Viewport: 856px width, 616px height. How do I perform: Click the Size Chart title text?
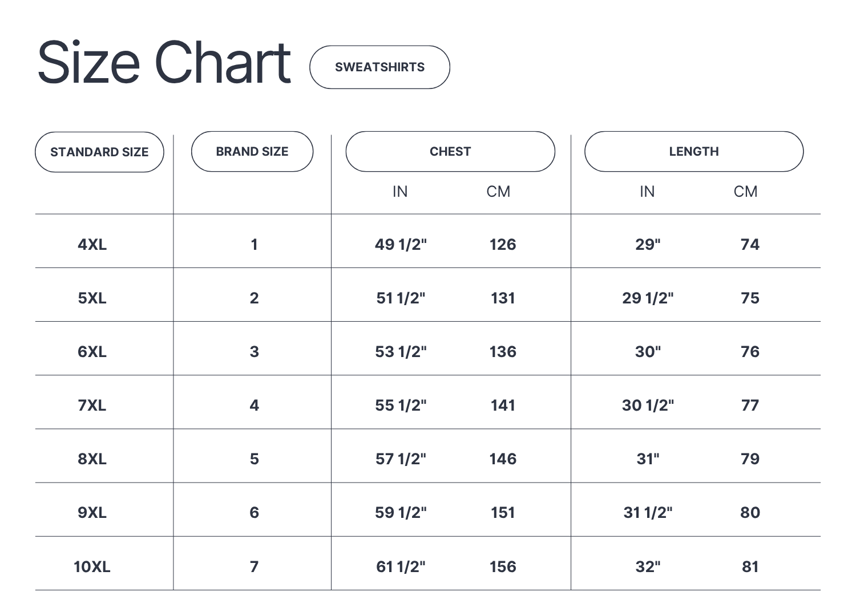(x=164, y=62)
